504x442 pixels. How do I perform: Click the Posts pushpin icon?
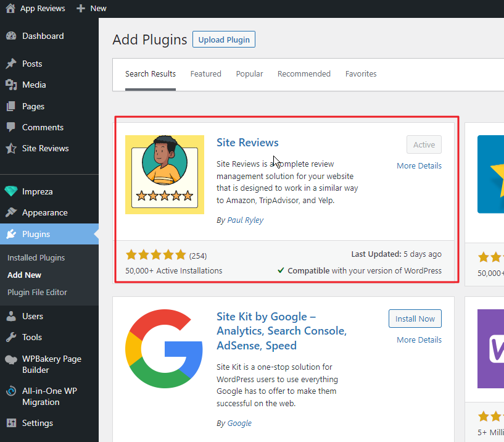11,64
